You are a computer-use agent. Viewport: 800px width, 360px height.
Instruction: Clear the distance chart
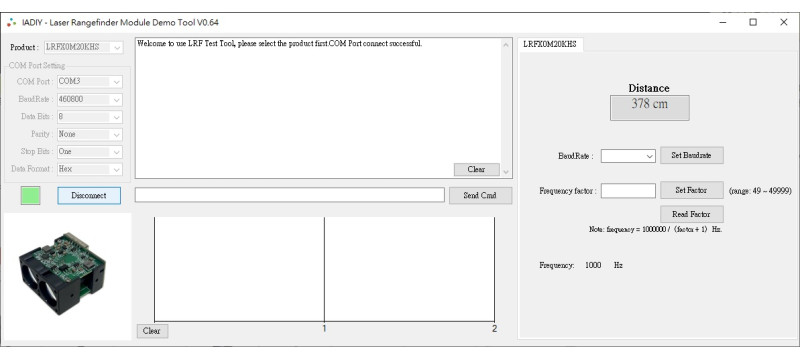152,331
